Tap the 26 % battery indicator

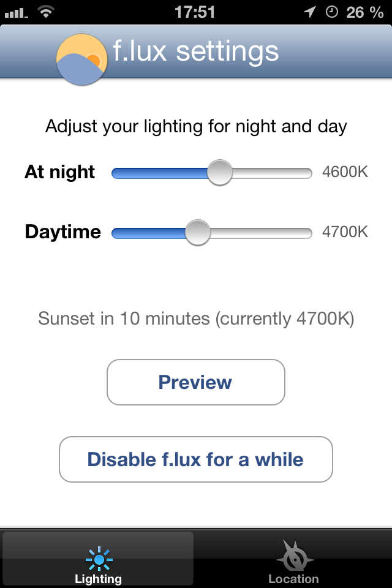pyautogui.click(x=364, y=12)
